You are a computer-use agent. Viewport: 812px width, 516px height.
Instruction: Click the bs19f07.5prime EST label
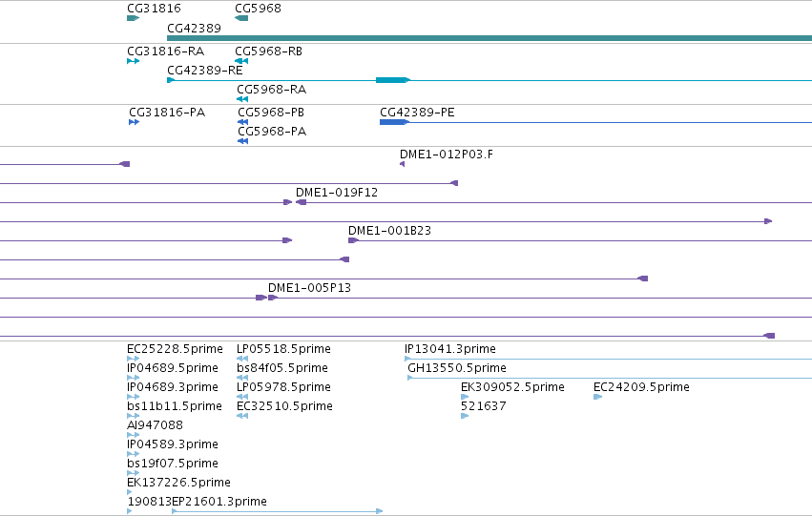coord(173,464)
